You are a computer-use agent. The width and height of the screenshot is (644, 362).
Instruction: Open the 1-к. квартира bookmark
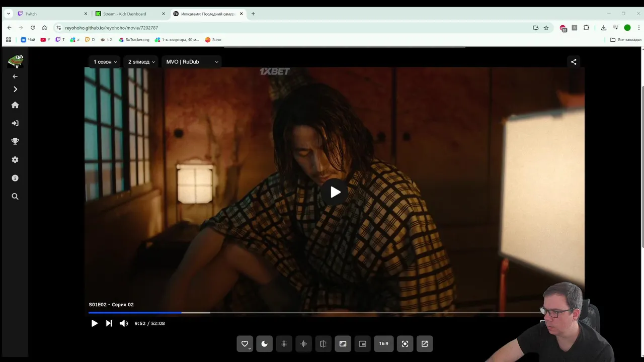(177, 40)
